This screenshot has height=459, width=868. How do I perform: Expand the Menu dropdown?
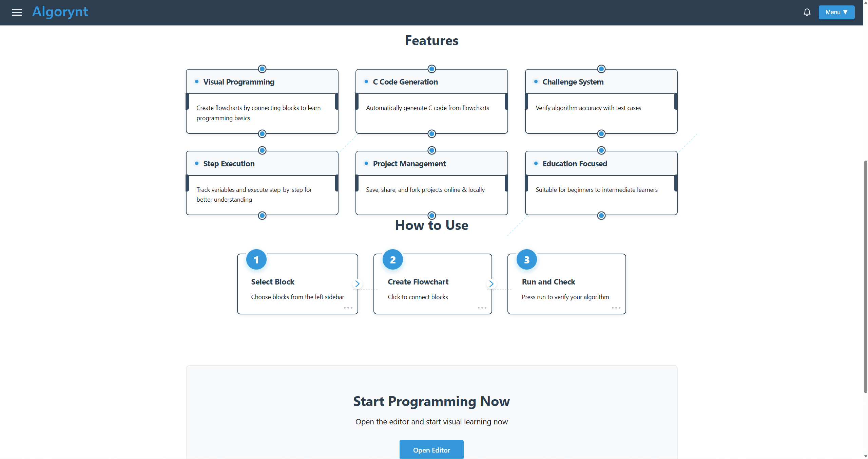[x=836, y=12]
